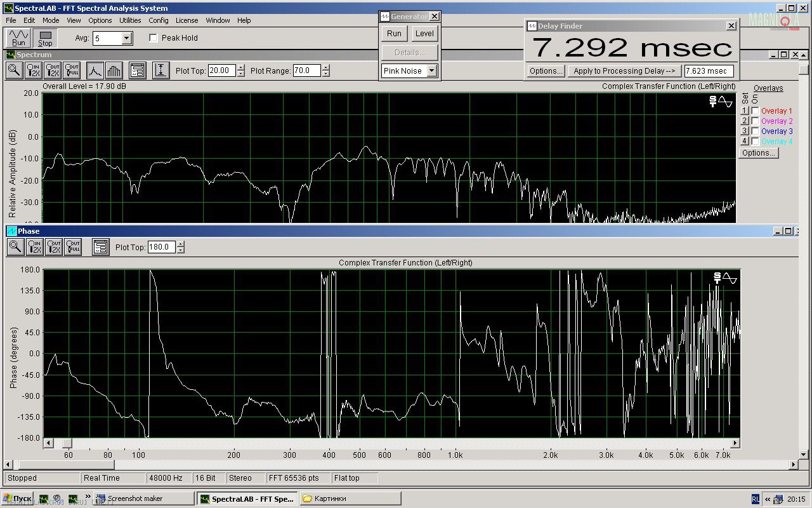This screenshot has height=508, width=812.
Task: Click the Phase plot right scroll arrow
Action: (x=735, y=443)
